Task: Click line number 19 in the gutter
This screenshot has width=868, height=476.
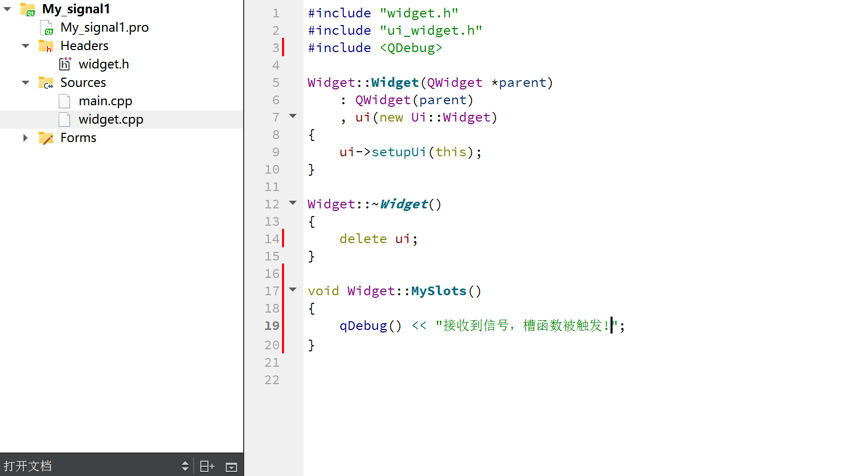Action: (x=272, y=326)
